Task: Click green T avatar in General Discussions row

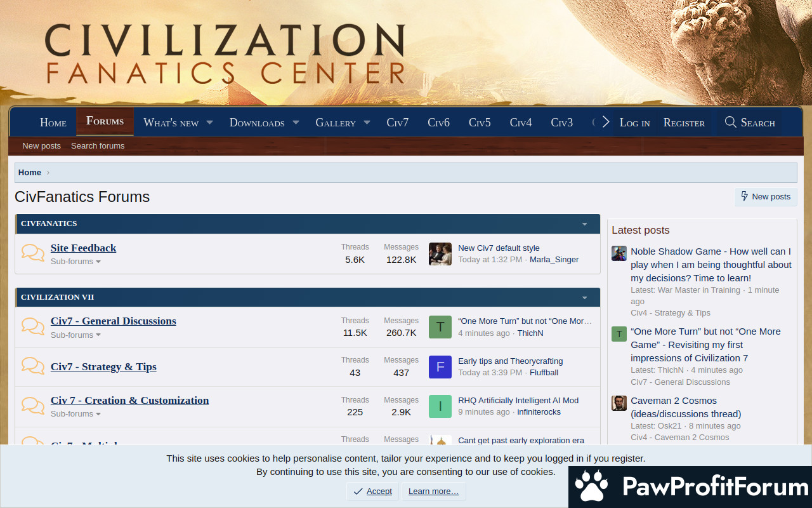Action: 440,327
